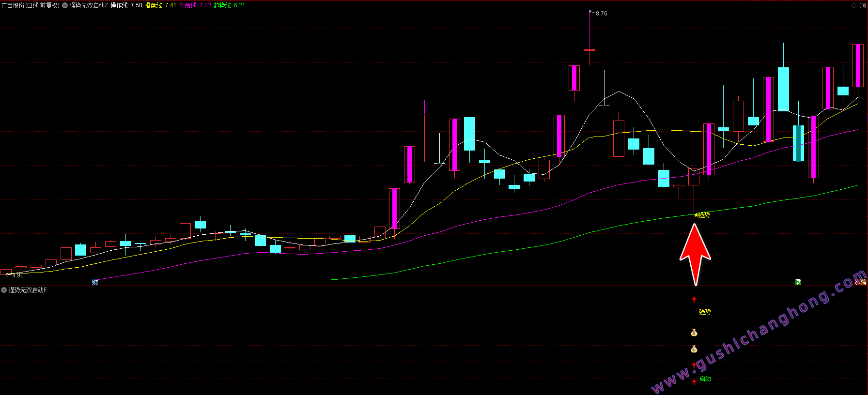Click the 广百股份(日线.前复权) stock title
The height and width of the screenshot is (395, 868).
click(31, 6)
